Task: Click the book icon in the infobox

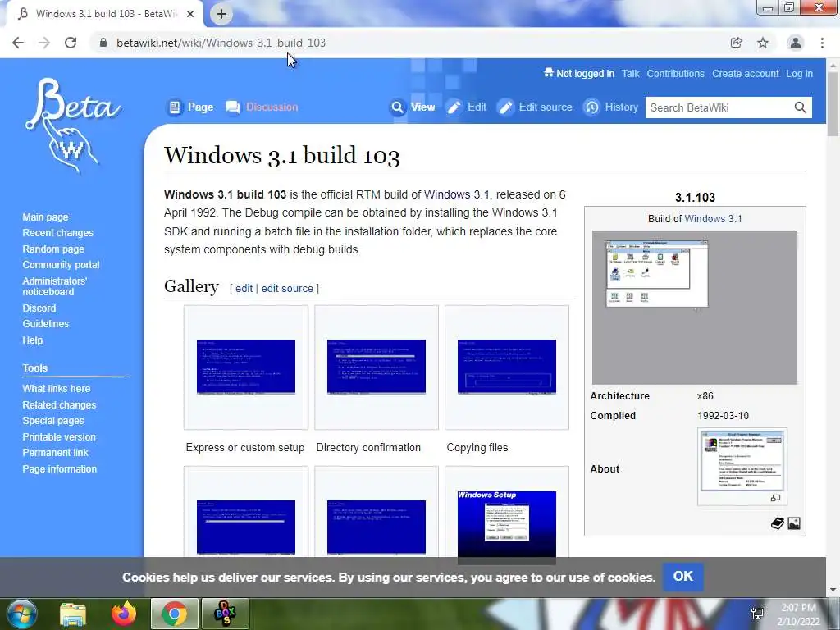Action: (778, 523)
